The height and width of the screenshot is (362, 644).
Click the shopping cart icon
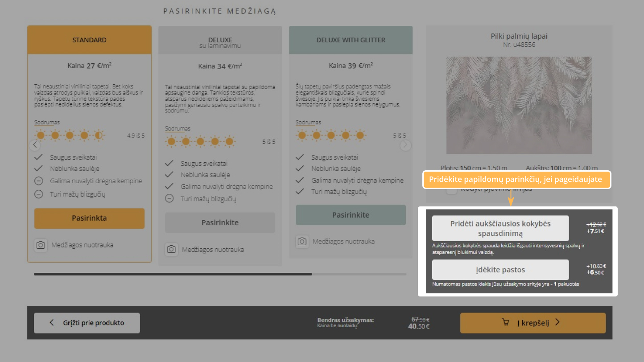(505, 323)
